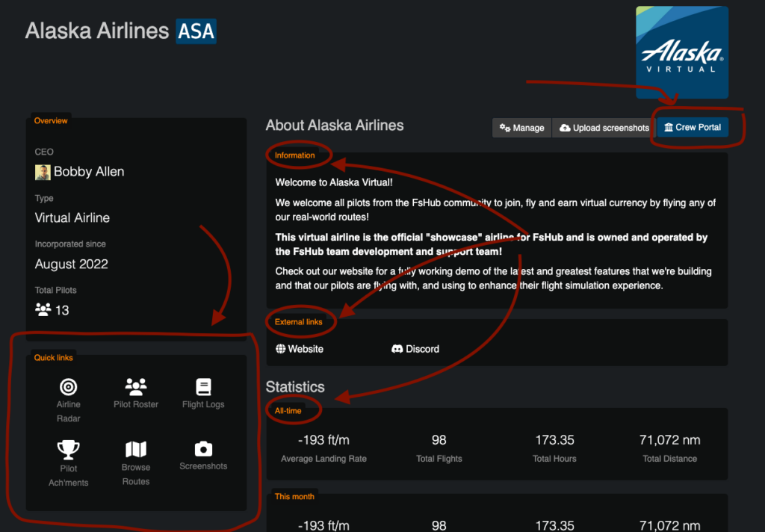Viewport: 765px width, 532px height.
Task: Open the Crew Portal button
Action: click(693, 127)
